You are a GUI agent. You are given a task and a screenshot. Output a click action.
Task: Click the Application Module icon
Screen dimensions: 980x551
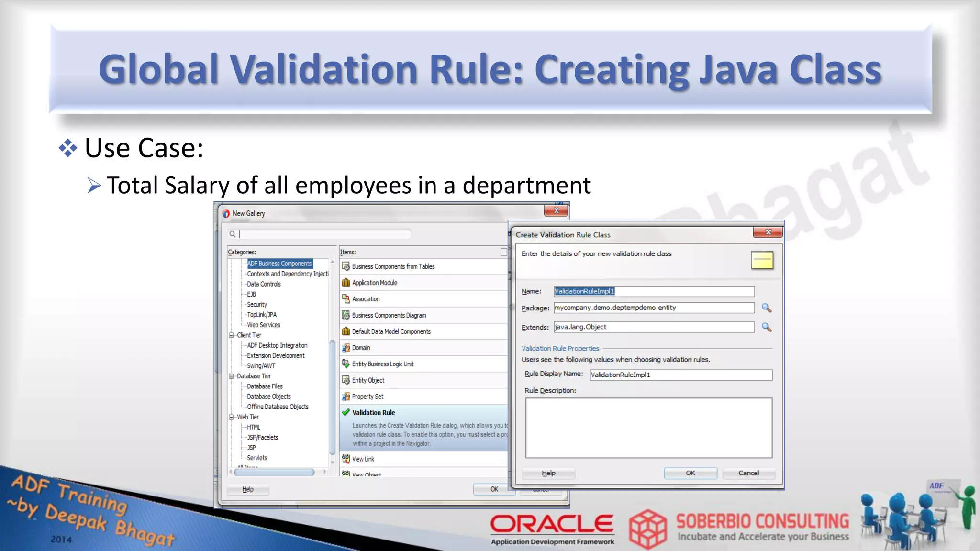click(x=346, y=283)
